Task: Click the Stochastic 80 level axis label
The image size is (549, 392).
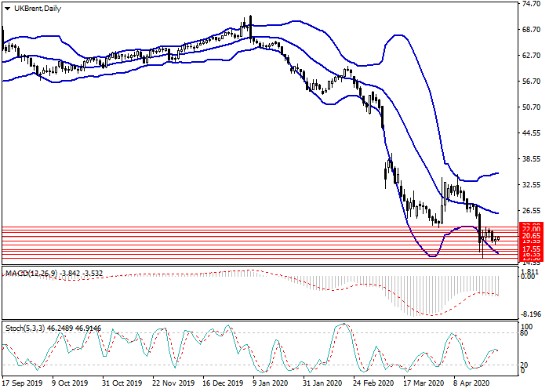Action: 525,334
